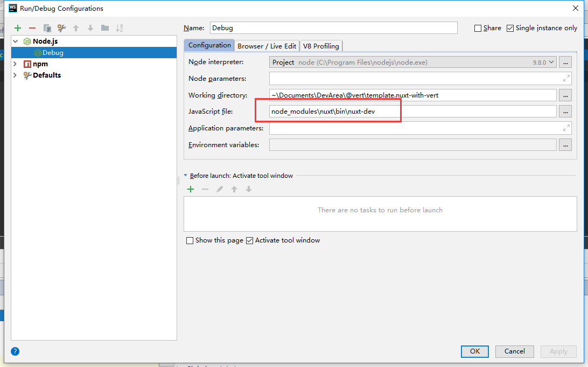Copy the selected configuration
Image resolution: width=588 pixels, height=367 pixels.
47,28
